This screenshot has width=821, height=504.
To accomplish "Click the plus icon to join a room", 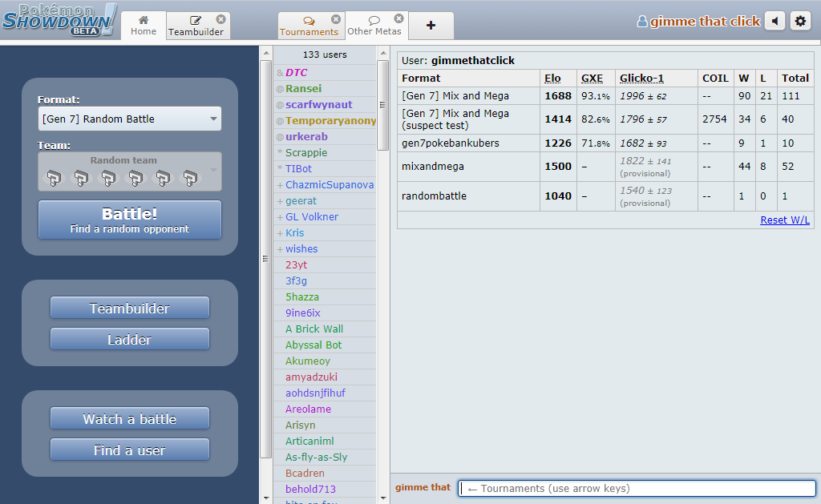I will pos(431,26).
